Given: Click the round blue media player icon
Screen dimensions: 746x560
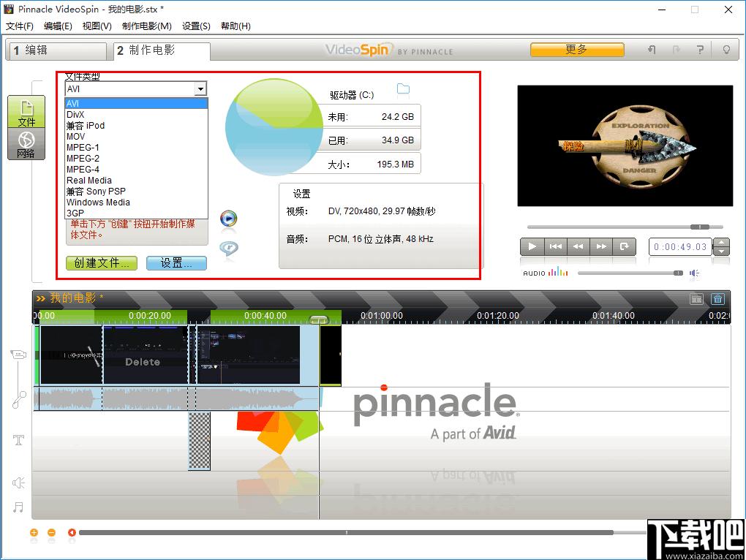Looking at the screenshot, I should pos(228,219).
